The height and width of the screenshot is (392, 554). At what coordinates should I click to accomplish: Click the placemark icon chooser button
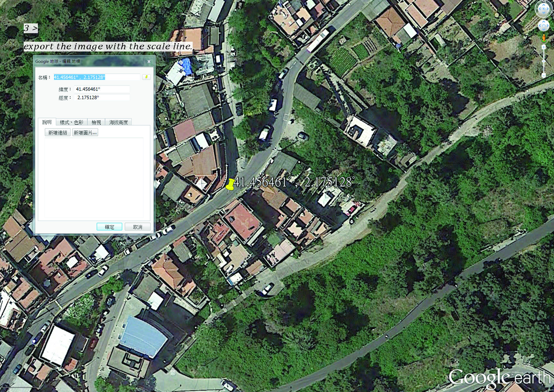point(146,77)
